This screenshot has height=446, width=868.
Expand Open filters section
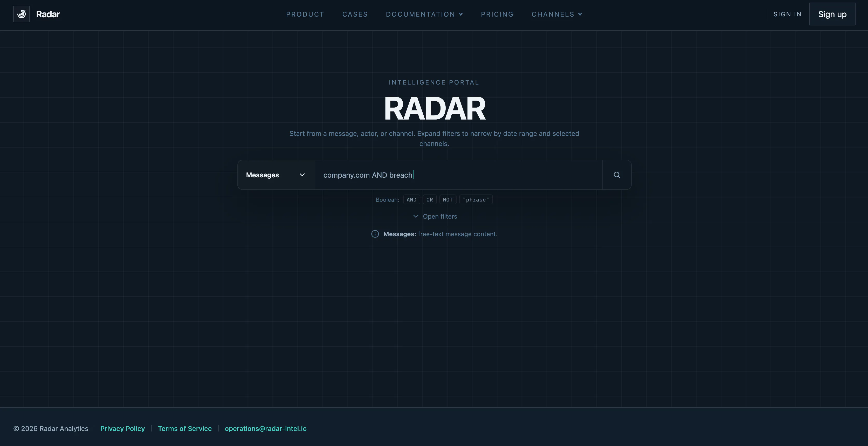(x=435, y=216)
